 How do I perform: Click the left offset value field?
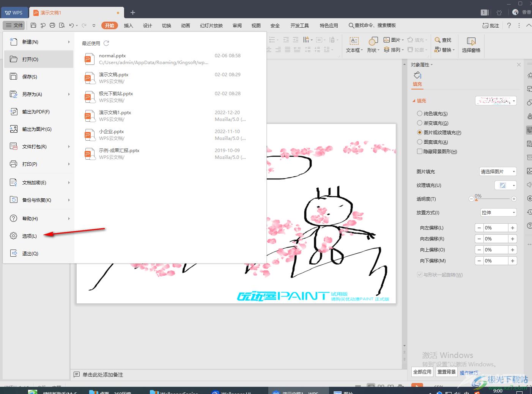point(496,228)
